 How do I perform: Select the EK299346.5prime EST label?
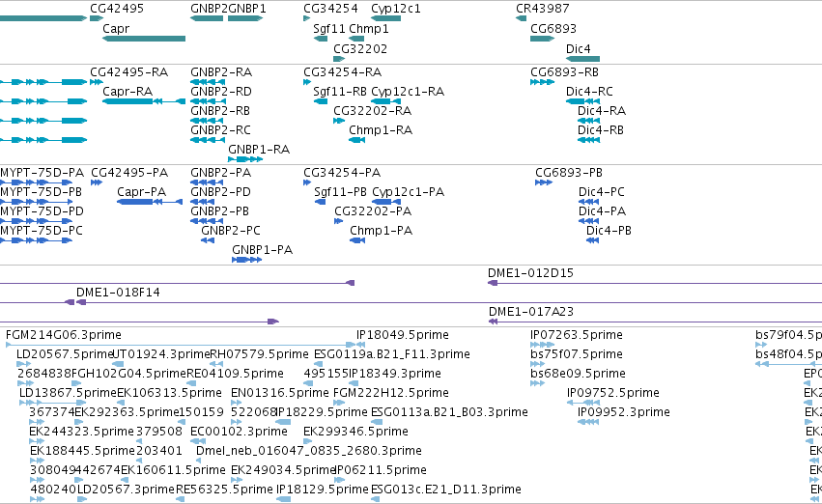[x=356, y=432]
